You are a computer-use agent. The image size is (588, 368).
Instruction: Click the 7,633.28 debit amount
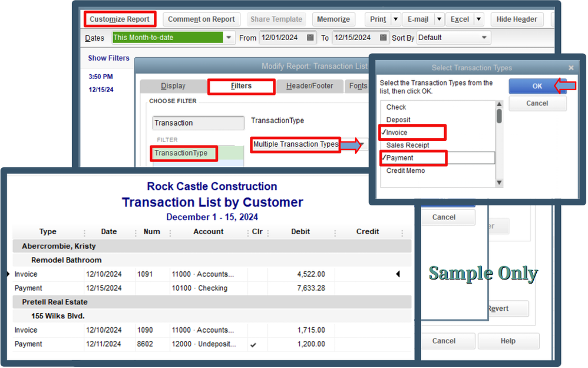click(x=311, y=288)
